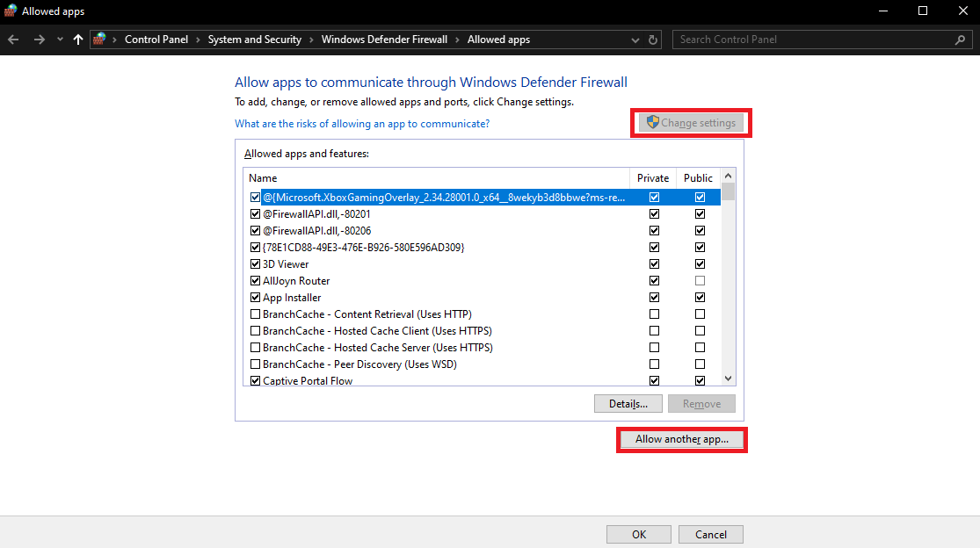The width and height of the screenshot is (980, 548).
Task: Click the back navigation arrow
Action: tap(13, 39)
